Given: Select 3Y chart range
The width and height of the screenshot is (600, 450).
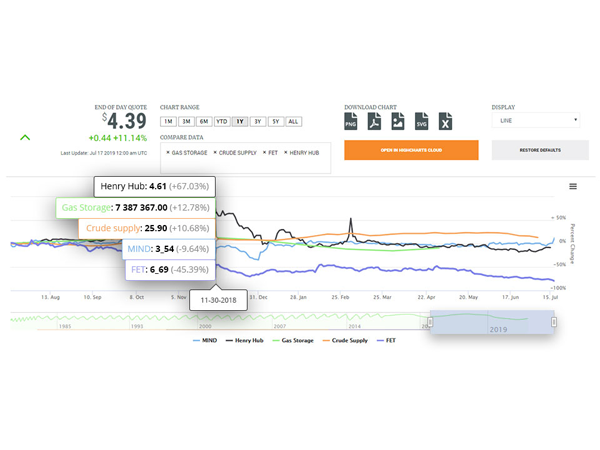Looking at the screenshot, I should tap(258, 122).
